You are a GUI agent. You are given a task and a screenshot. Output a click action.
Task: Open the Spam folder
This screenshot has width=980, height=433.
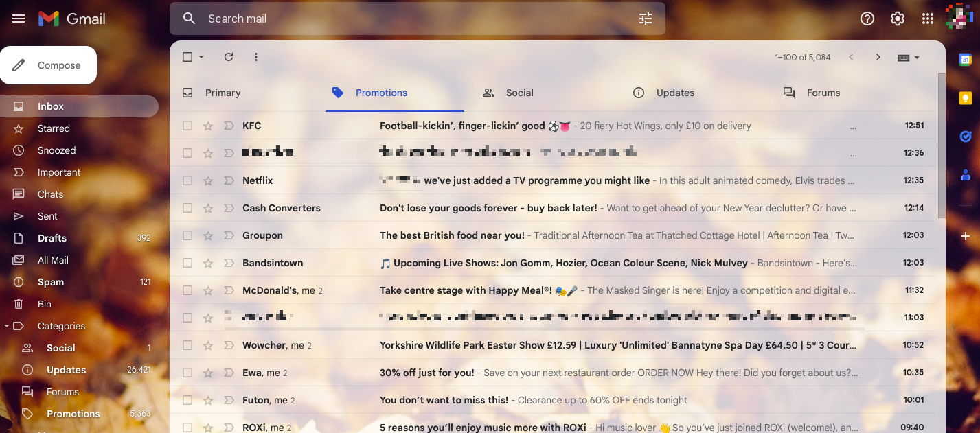(79, 282)
